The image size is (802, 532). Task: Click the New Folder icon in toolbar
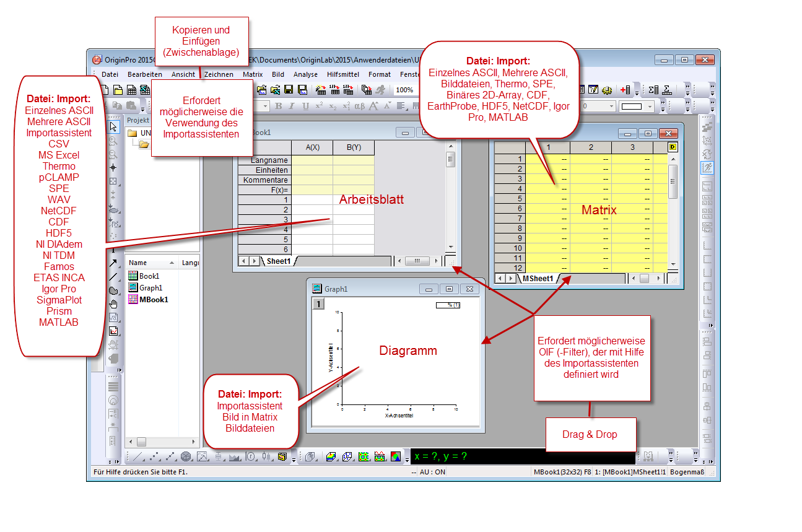[118, 90]
